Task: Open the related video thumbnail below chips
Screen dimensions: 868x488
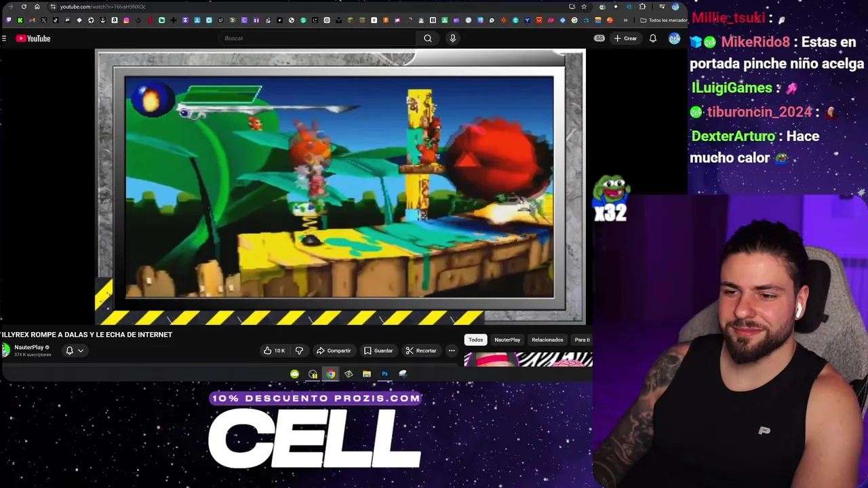Action: tap(528, 360)
